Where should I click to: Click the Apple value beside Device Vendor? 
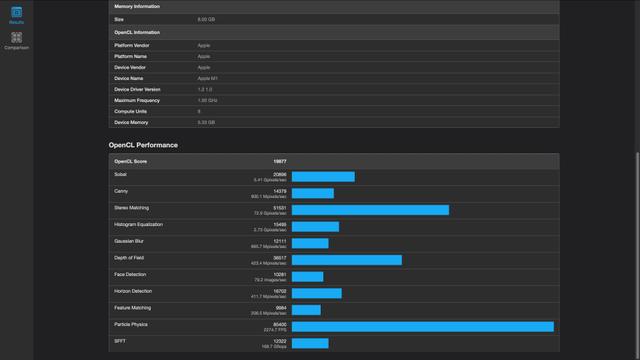(x=204, y=67)
